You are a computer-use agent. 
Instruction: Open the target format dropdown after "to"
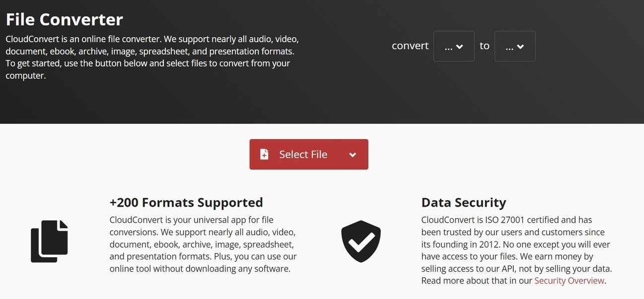pos(515,46)
